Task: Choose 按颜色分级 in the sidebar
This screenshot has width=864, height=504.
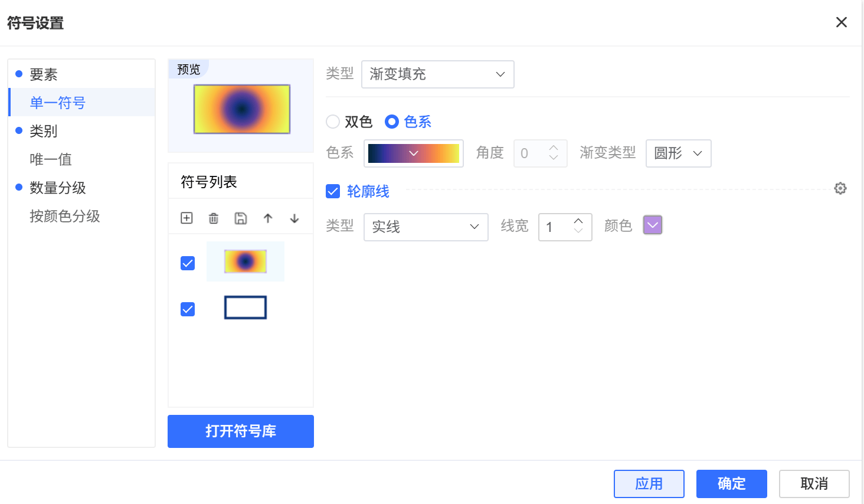Action: [65, 216]
